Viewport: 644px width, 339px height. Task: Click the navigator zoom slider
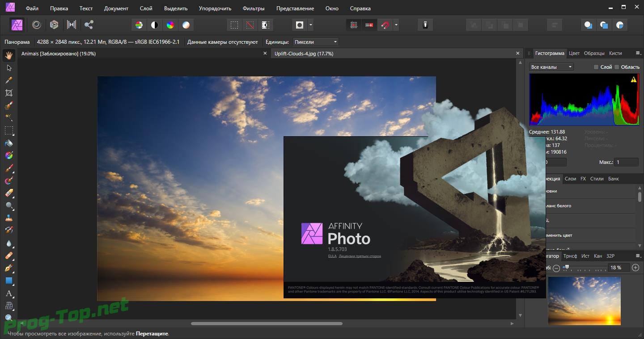584,268
